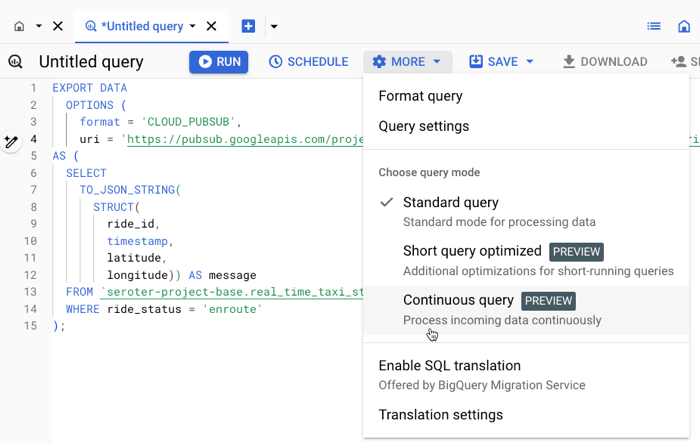Screen dimensions: 700x443
Task: Click the share person icon at right edge
Action: 682,62
